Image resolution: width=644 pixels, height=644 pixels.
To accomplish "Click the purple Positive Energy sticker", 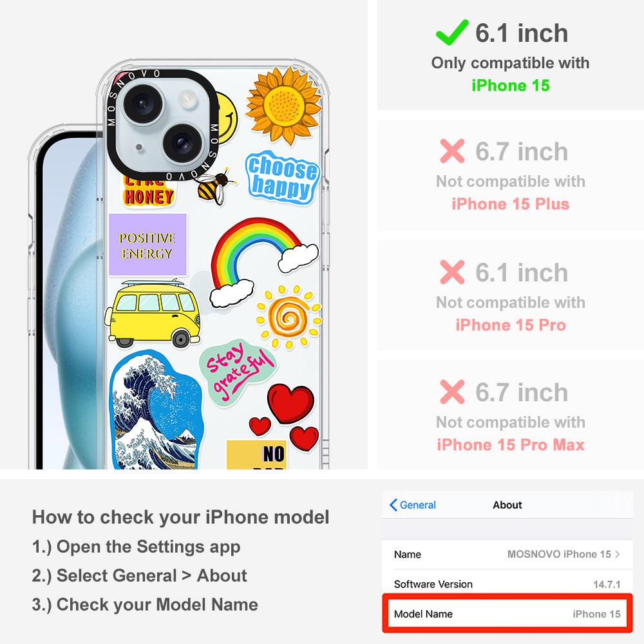I will coord(148,245).
